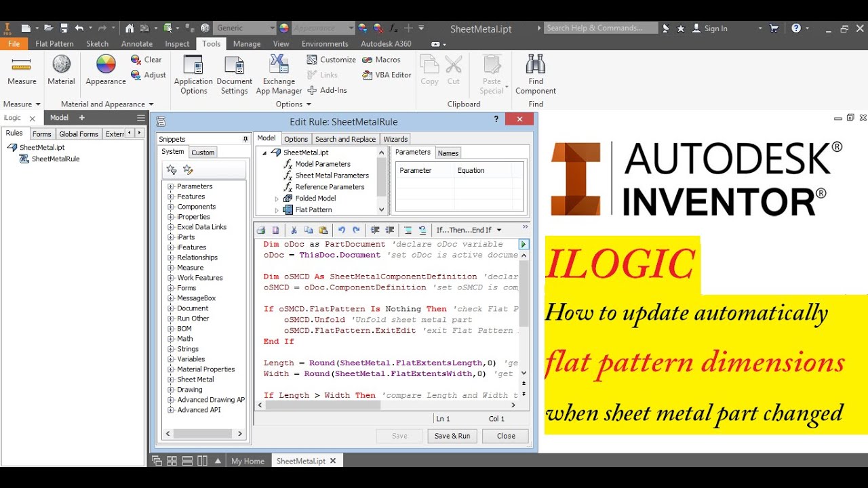
Task: Copy code with the editor copy icon
Action: tap(309, 230)
